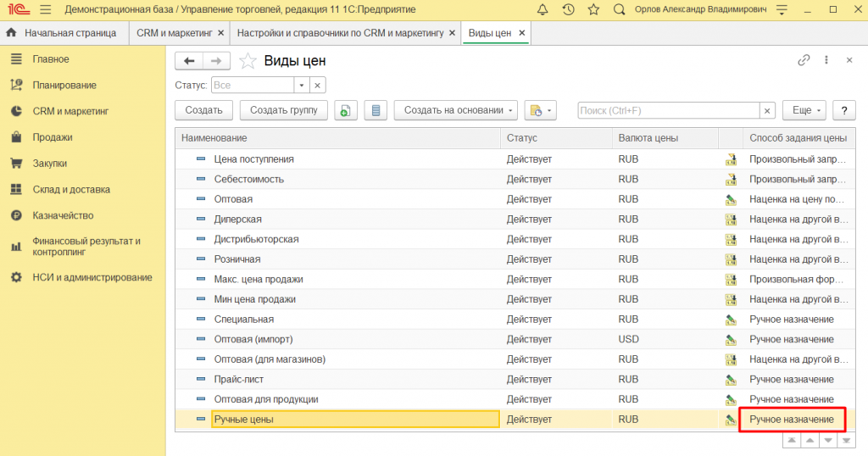Expand the Статус filter dropdown
Image resolution: width=868 pixels, height=456 pixels.
point(300,86)
